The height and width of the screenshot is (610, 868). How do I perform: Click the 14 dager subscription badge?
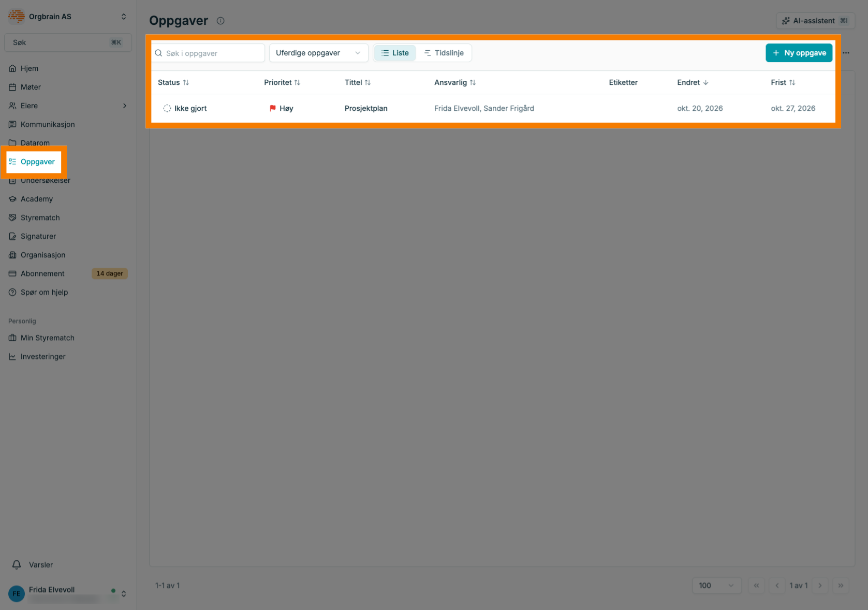click(110, 273)
